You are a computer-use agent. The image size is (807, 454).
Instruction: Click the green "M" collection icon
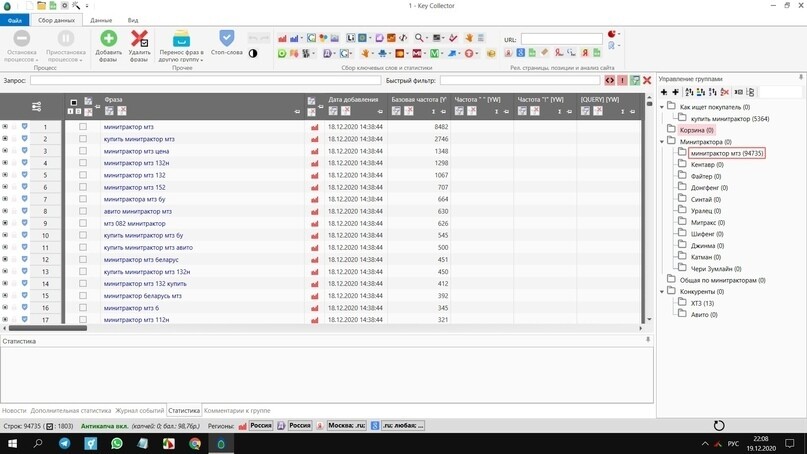434,53
